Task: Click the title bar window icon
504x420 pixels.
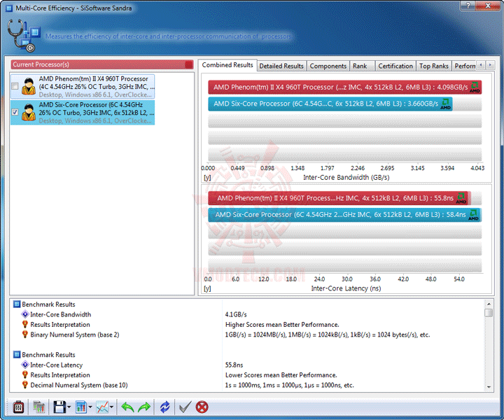Action: 9,8
